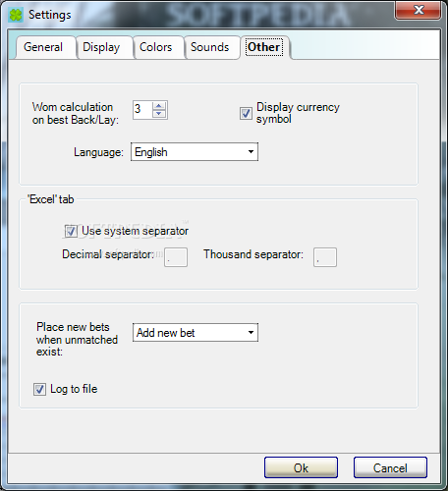Toggle the Log to file checkbox
Image resolution: width=448 pixels, height=491 pixels.
point(39,390)
